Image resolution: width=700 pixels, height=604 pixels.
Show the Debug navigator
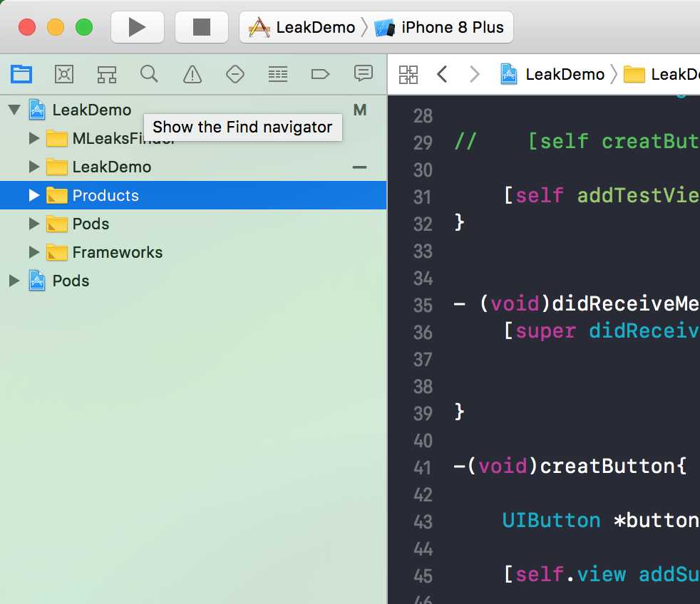278,74
